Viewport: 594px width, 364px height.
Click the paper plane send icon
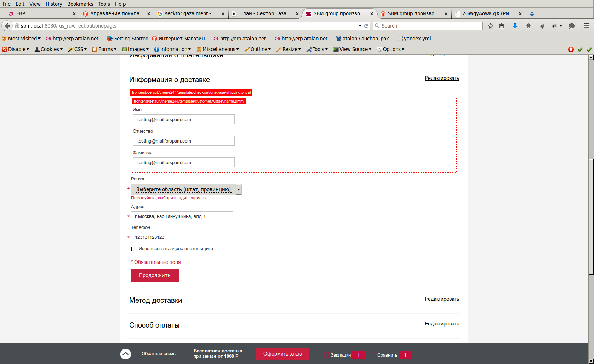coord(542,26)
